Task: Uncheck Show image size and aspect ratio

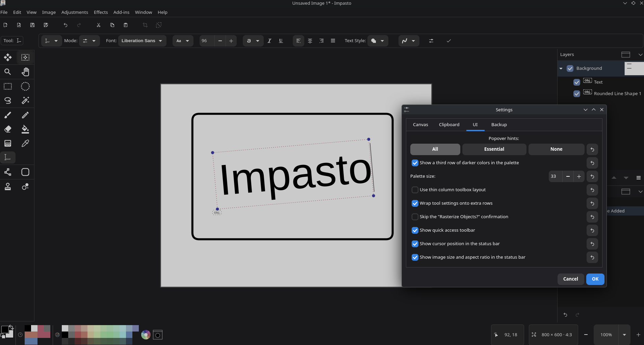Action: pos(415,257)
